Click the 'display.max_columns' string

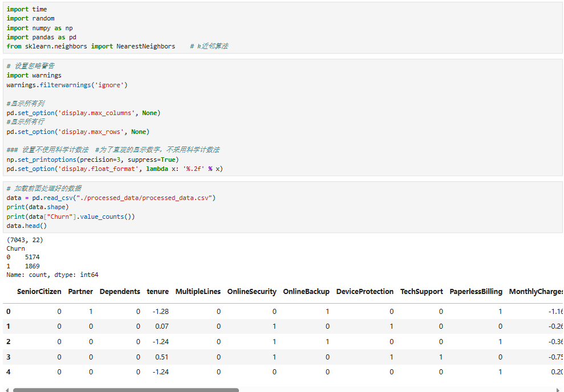click(x=96, y=113)
